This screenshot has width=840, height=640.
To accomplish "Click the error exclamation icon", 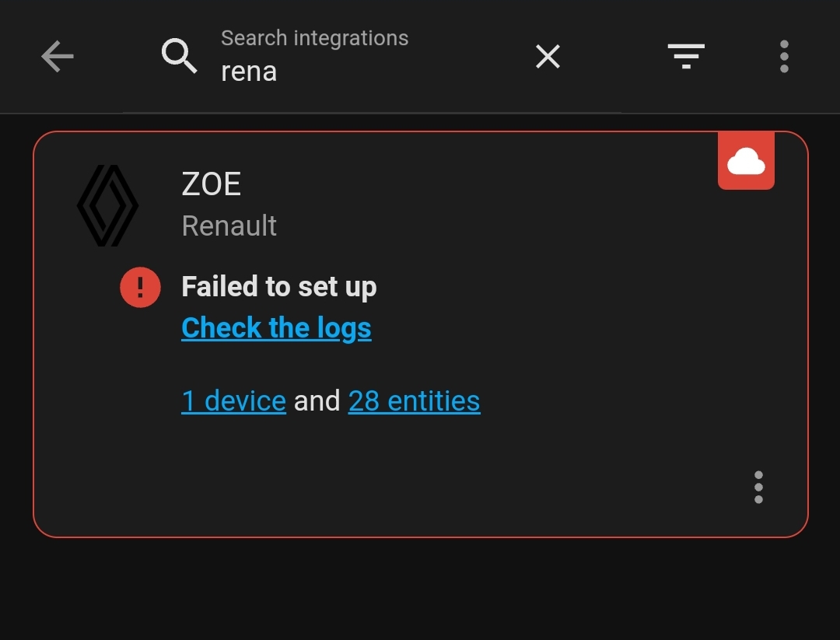I will point(140,286).
